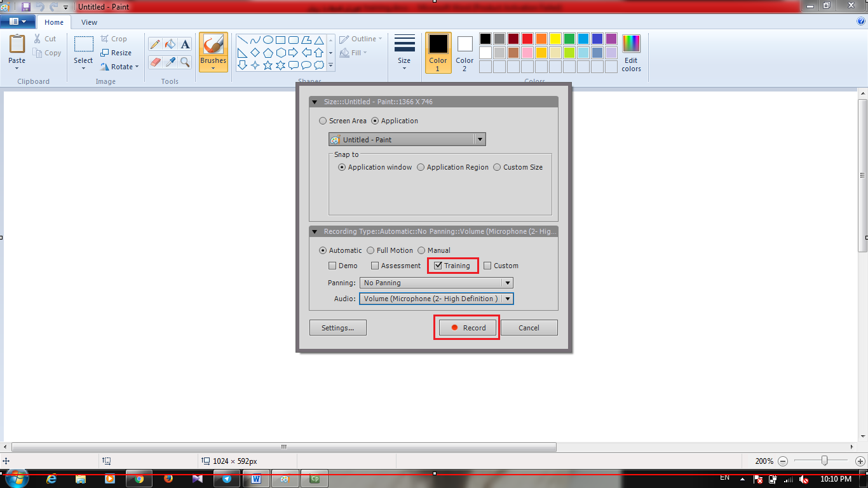
Task: Open the Windows Start menu
Action: pos(17,478)
